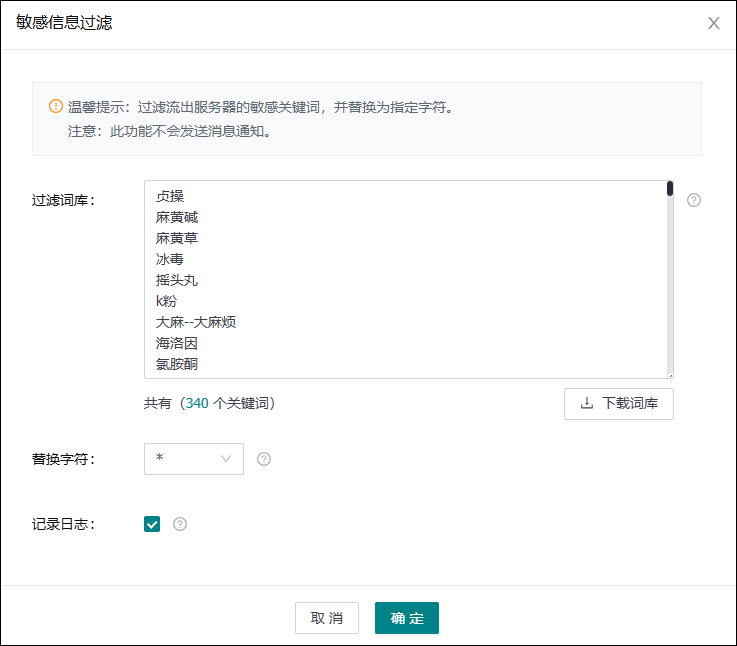Image resolution: width=737 pixels, height=646 pixels.
Task: Click the 过滤词库 label
Action: click(63, 200)
